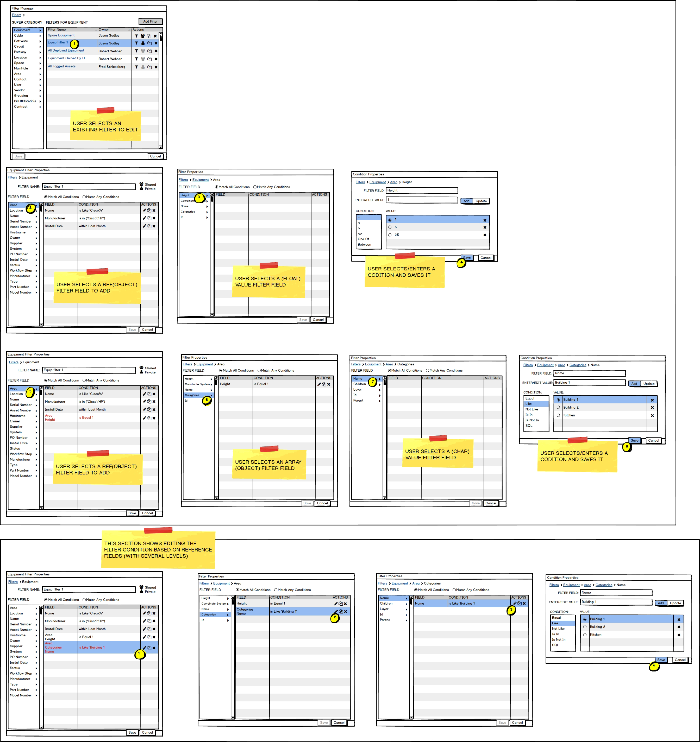Viewport: 700px width, 742px height.
Task: Delete the Equipment Owned By IT filter
Action: click(x=156, y=59)
